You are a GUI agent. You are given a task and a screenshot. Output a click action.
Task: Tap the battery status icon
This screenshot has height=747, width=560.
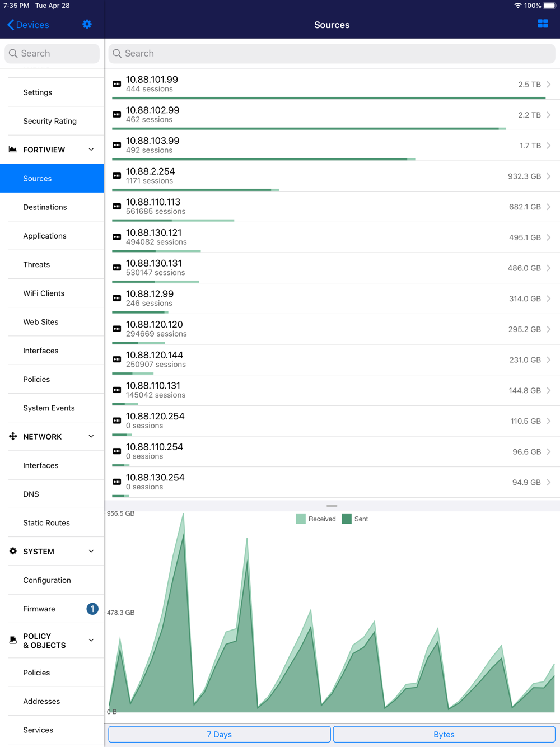[x=549, y=6]
